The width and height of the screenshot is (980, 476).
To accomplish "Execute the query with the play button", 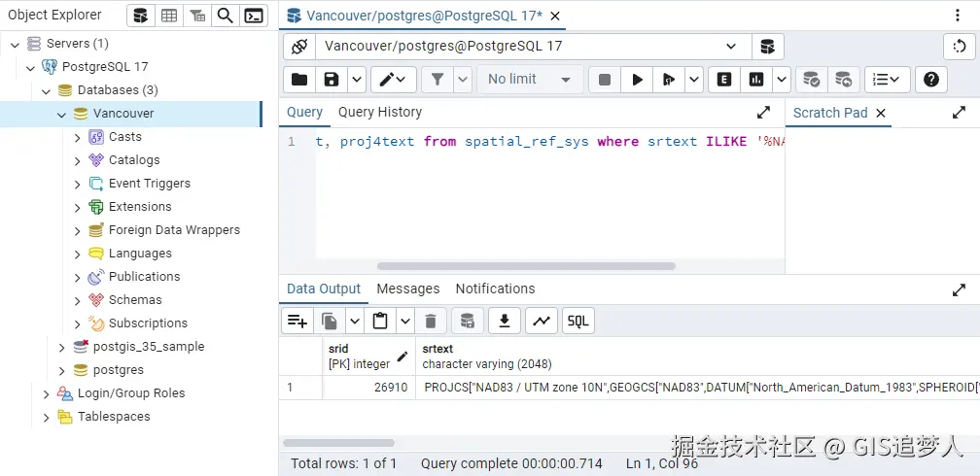I will coord(637,80).
